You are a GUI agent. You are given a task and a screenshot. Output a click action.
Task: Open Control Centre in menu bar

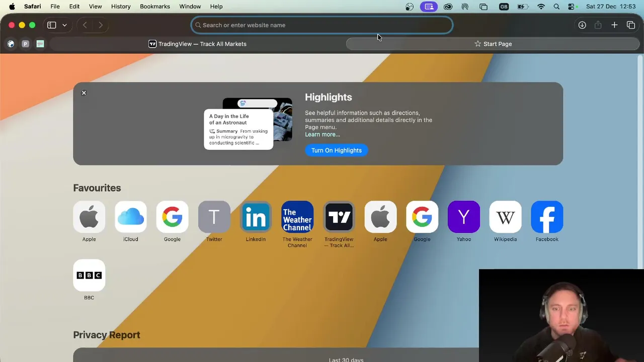click(x=572, y=7)
